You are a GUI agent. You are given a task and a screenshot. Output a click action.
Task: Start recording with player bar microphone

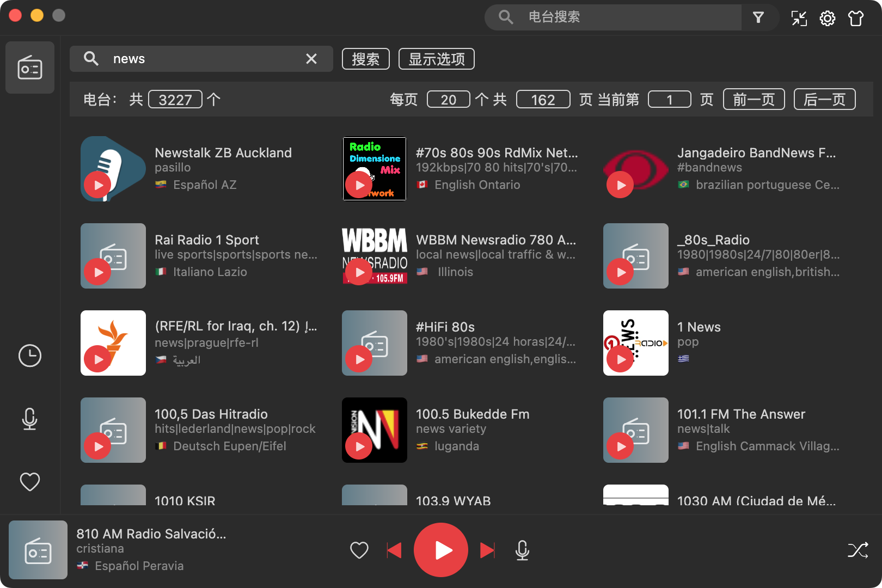coord(522,550)
